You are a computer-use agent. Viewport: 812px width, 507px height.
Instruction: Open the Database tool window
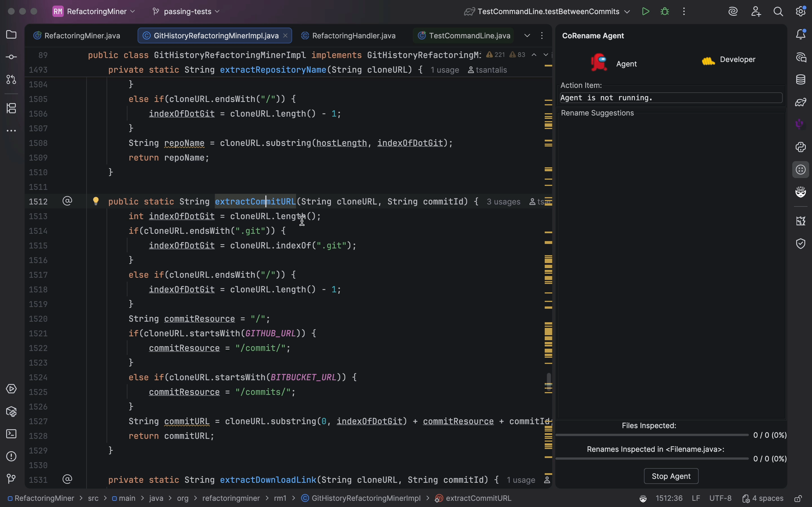pyautogui.click(x=801, y=79)
